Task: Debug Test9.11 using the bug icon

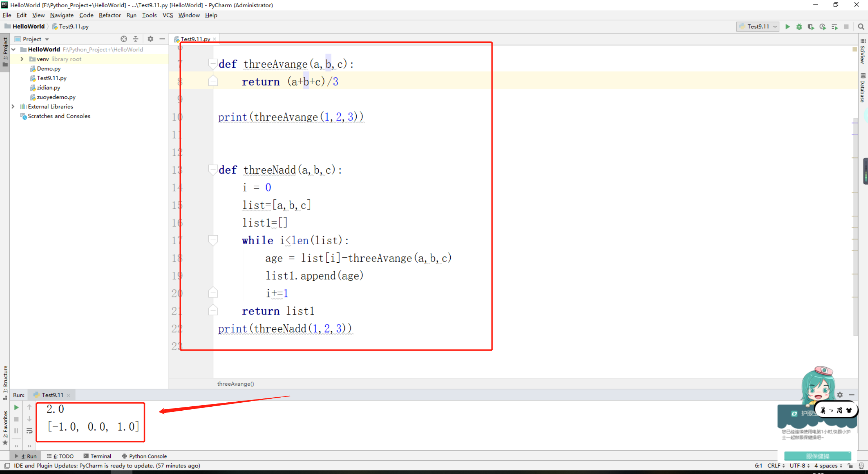Action: [799, 26]
